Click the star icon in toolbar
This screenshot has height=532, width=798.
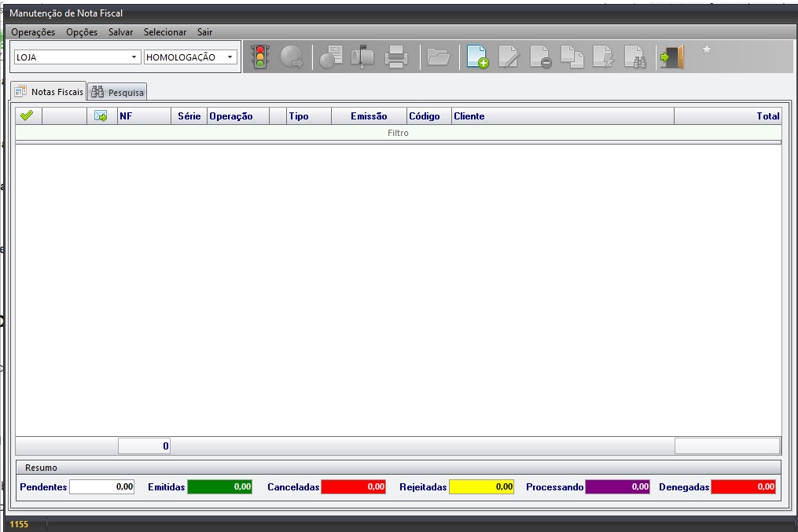[x=706, y=50]
